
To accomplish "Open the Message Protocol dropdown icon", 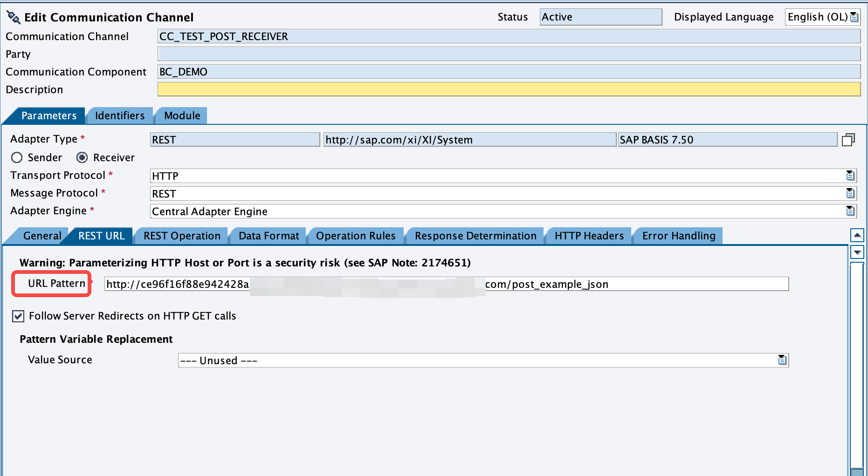I will pyautogui.click(x=850, y=193).
